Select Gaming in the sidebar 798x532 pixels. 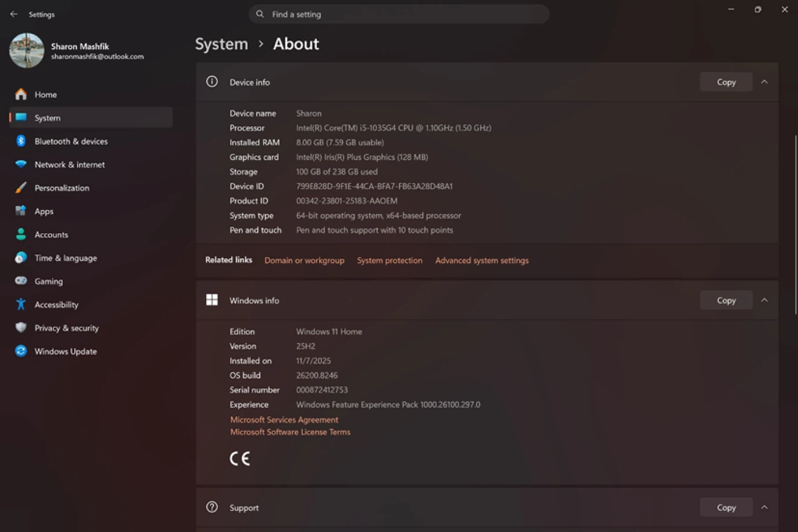[91, 281]
